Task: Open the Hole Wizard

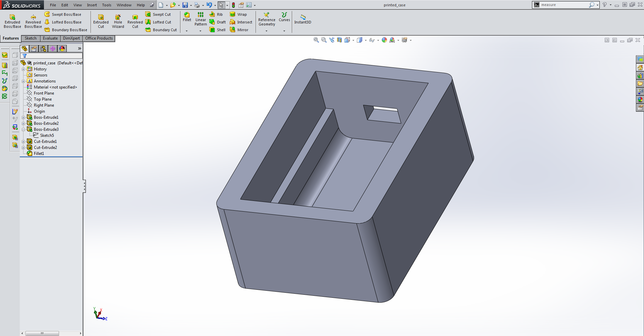Action: coord(118,21)
